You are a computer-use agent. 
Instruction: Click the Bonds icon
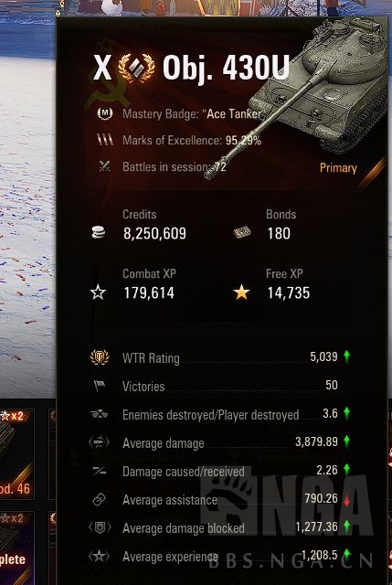pyautogui.click(x=242, y=233)
